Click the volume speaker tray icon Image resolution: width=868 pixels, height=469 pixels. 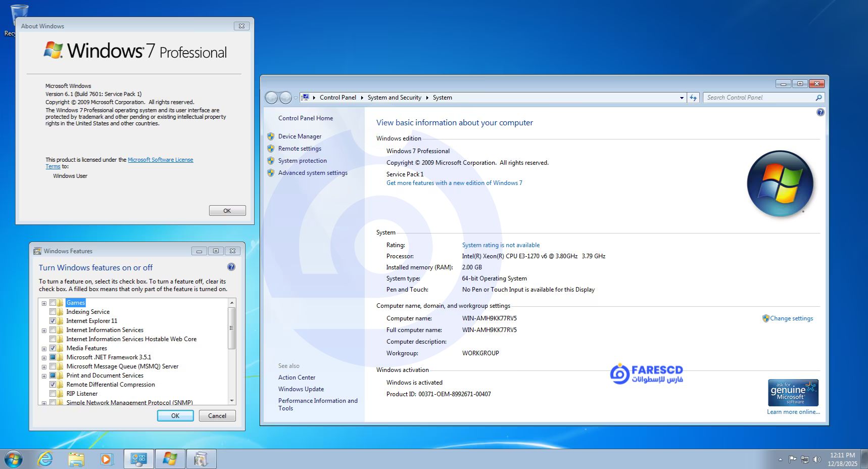pos(816,459)
